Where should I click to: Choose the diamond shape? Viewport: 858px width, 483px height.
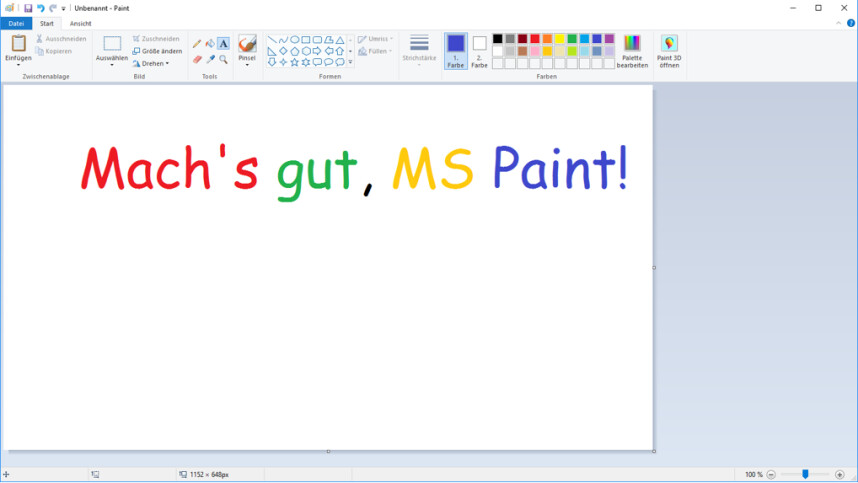pos(283,51)
